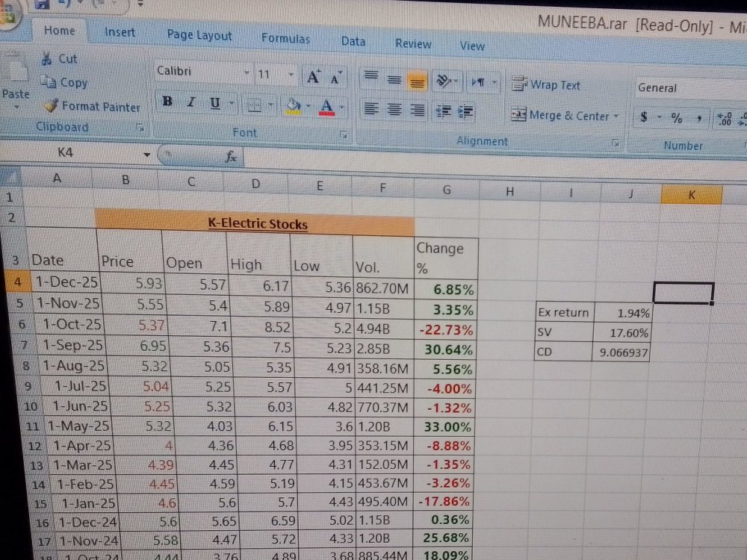Apply Comma Style
Viewport: 747px width, 560px height.
click(699, 118)
